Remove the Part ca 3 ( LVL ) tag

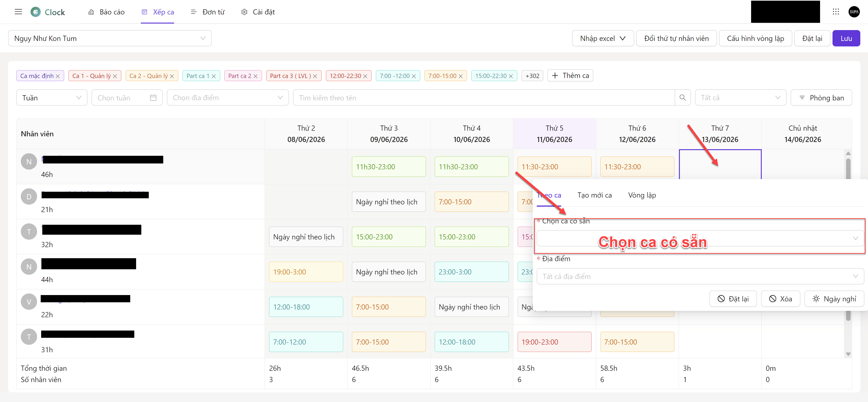[315, 76]
